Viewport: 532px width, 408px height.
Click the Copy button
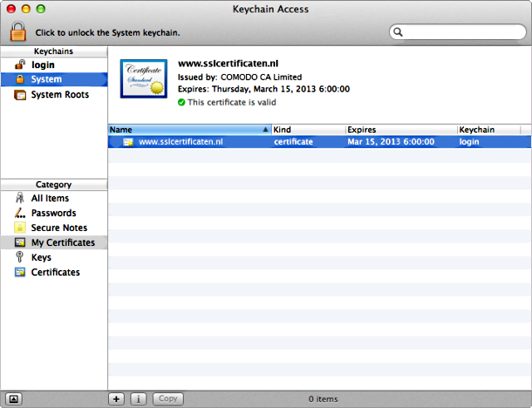pyautogui.click(x=168, y=399)
